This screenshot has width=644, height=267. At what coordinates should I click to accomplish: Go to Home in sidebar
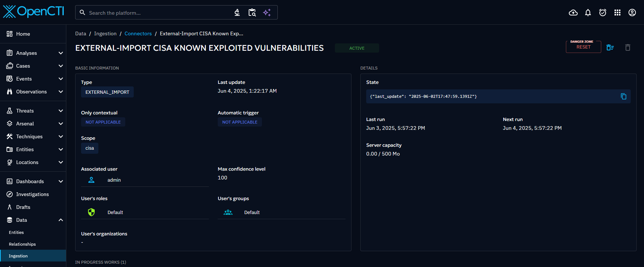point(33,34)
